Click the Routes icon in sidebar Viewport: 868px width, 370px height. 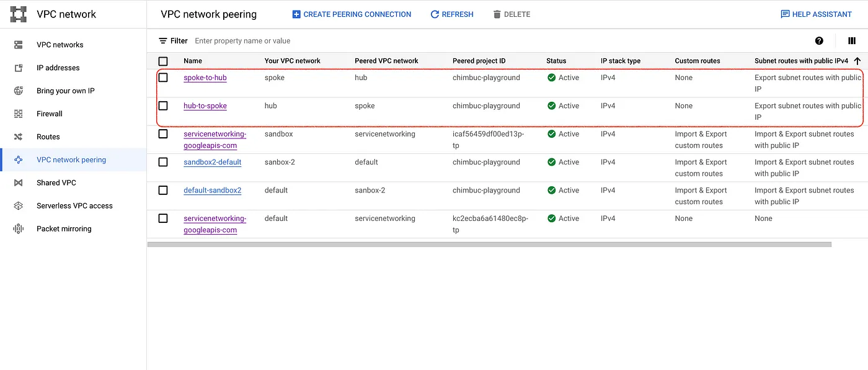(19, 137)
